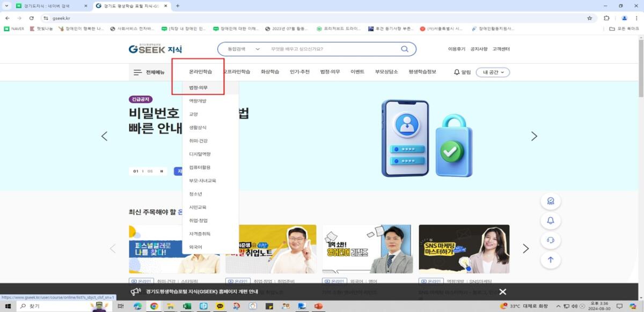Click the search magnifier icon
This screenshot has height=312, width=644.
[x=405, y=49]
